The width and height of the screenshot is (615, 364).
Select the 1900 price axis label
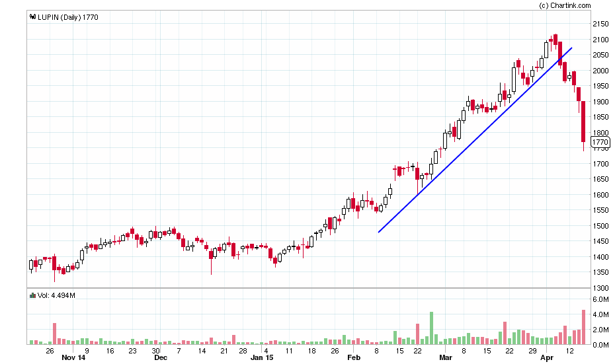(x=600, y=102)
